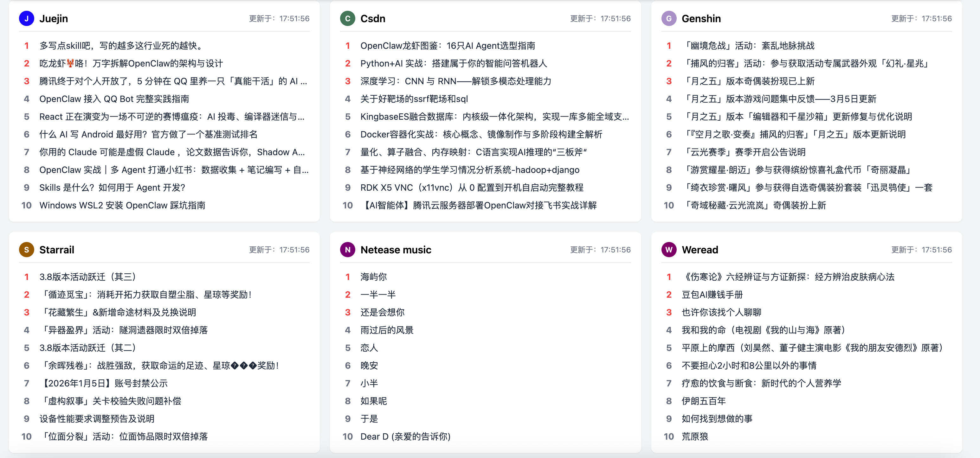Click the Netease music card badge icon

[x=347, y=250]
